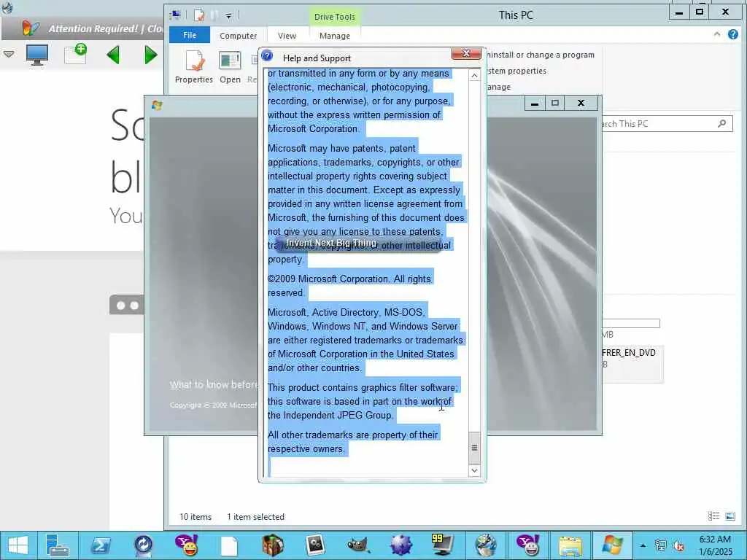Click the monitor icon in the browser toolbar
747x560 pixels.
pos(37,55)
